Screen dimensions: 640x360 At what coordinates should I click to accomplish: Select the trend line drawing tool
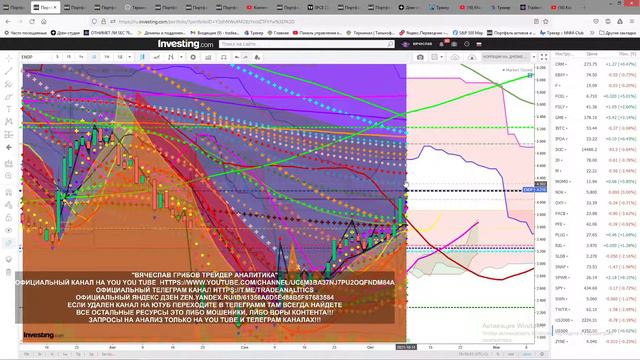coord(9,71)
